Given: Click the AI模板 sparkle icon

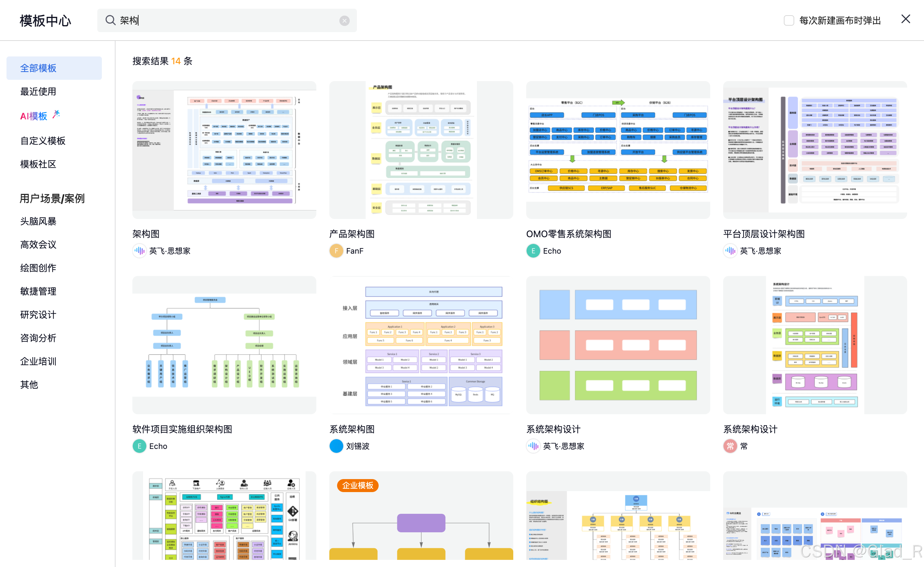Looking at the screenshot, I should [x=56, y=114].
